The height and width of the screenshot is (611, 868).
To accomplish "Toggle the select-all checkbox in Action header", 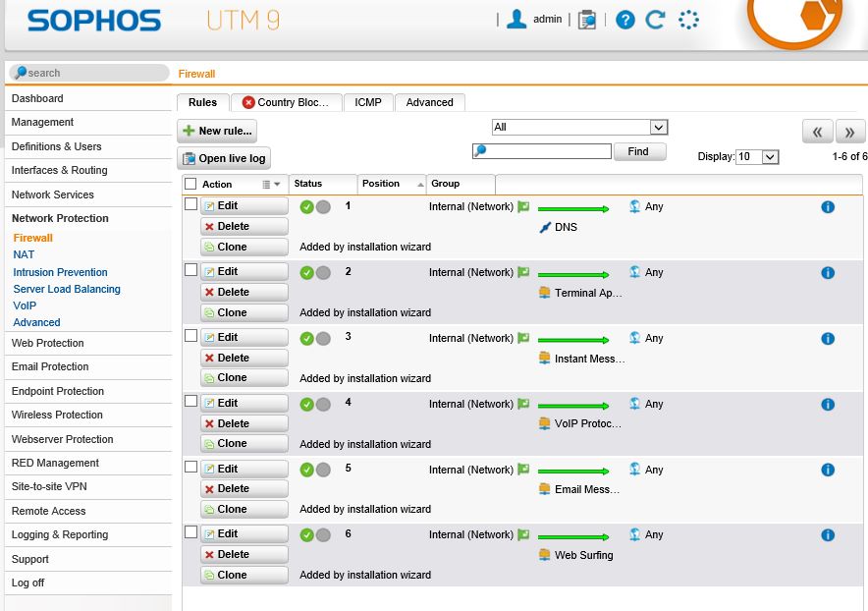I will pyautogui.click(x=190, y=184).
